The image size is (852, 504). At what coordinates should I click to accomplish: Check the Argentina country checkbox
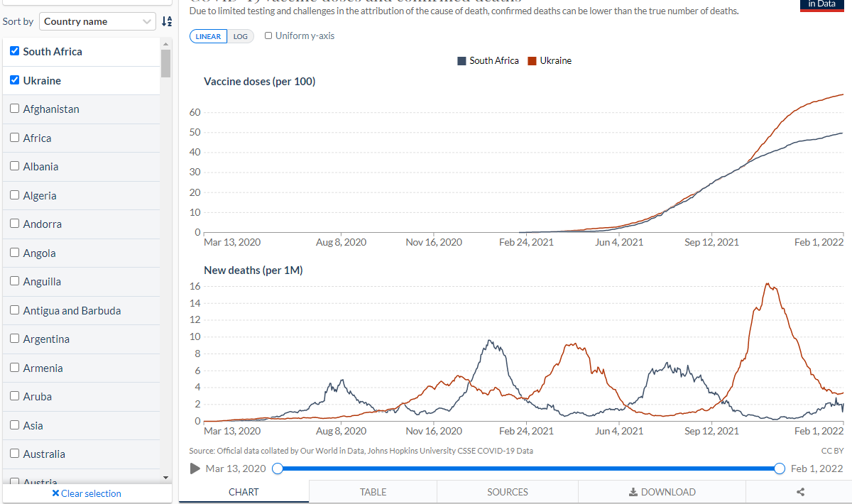coord(14,339)
